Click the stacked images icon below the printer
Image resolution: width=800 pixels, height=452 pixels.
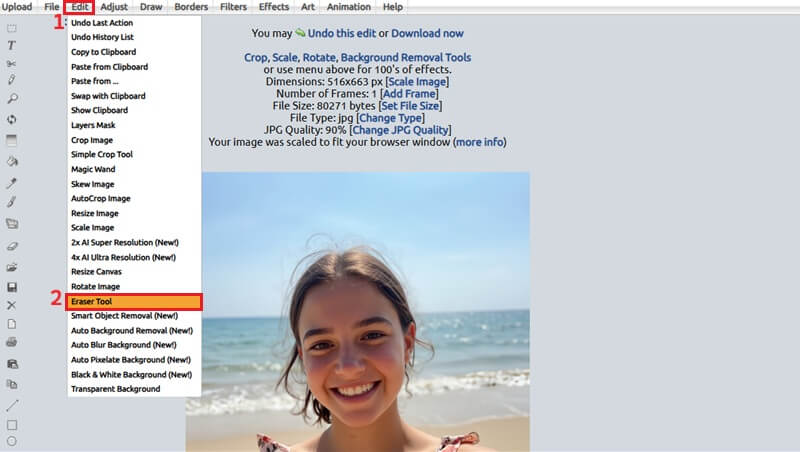pyautogui.click(x=12, y=364)
